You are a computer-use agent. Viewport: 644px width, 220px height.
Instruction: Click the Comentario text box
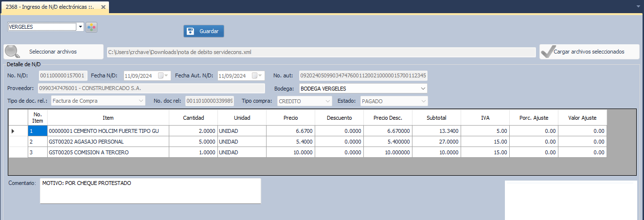(x=150, y=191)
